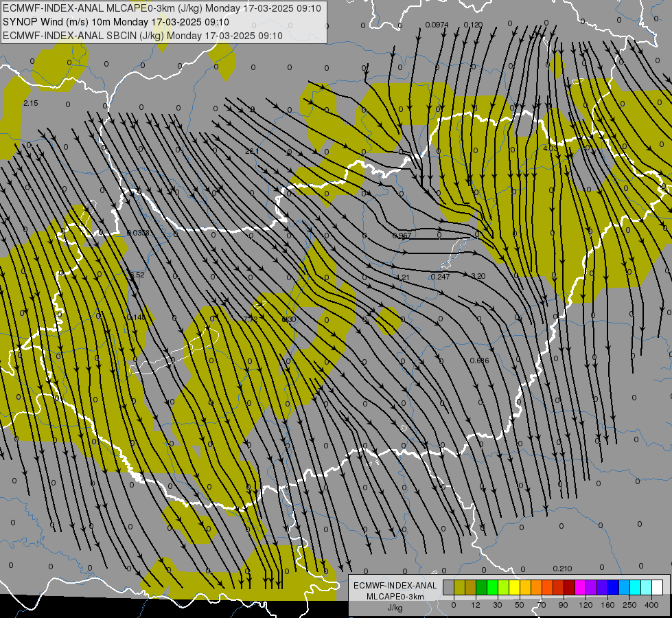
Task: Click the 4.21 value on the map
Action: pos(402,277)
